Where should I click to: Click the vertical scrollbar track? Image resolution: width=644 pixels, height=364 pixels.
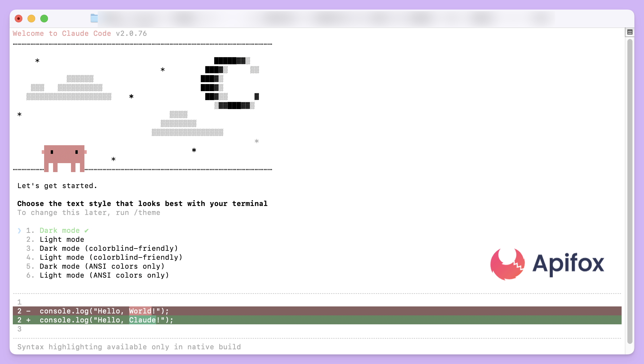[x=630, y=192]
